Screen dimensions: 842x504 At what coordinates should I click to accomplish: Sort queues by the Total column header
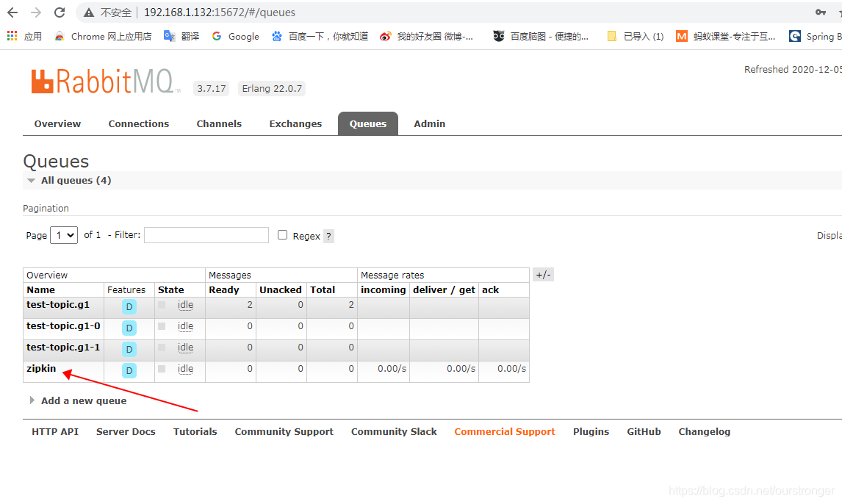pos(323,290)
